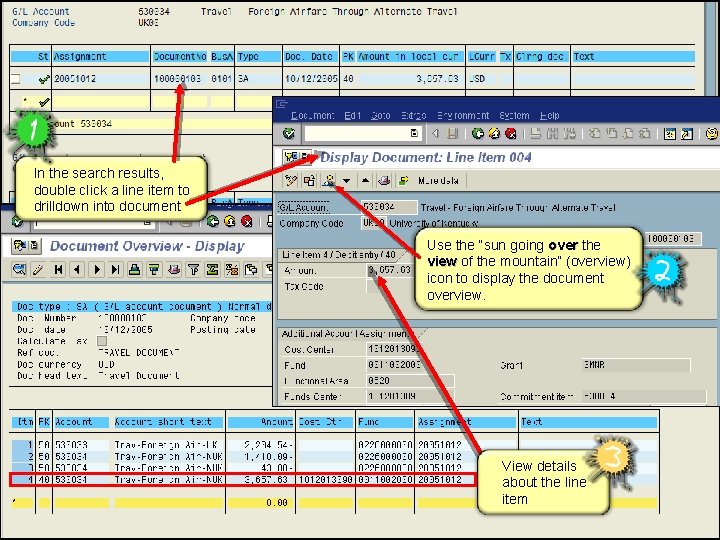Click the First Page icon in Line Item toolbar

coord(595,134)
